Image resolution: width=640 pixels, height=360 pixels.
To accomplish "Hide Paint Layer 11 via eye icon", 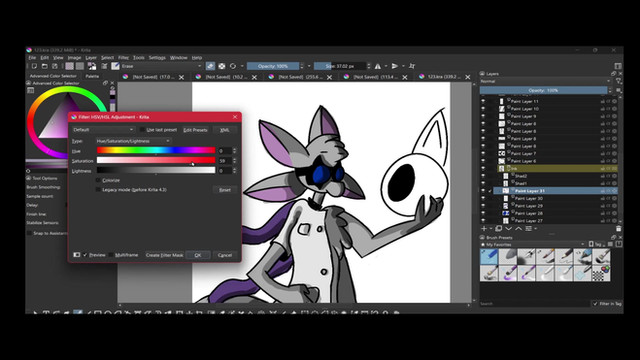I will [483, 101].
